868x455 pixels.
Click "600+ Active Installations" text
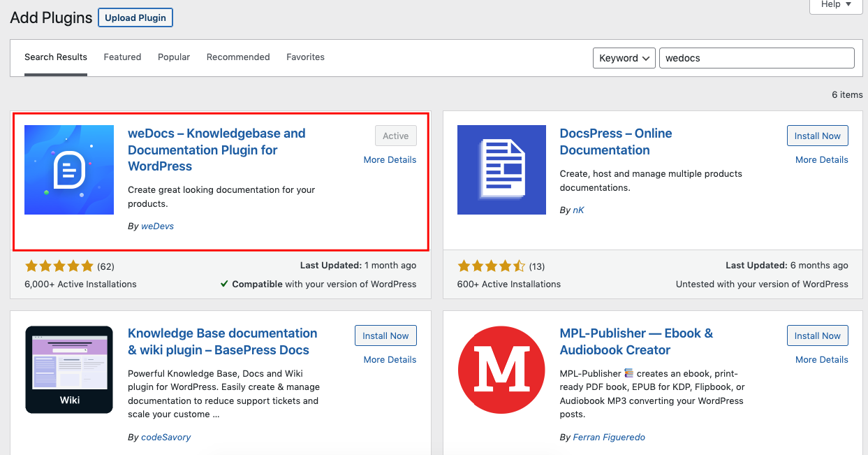coord(509,284)
